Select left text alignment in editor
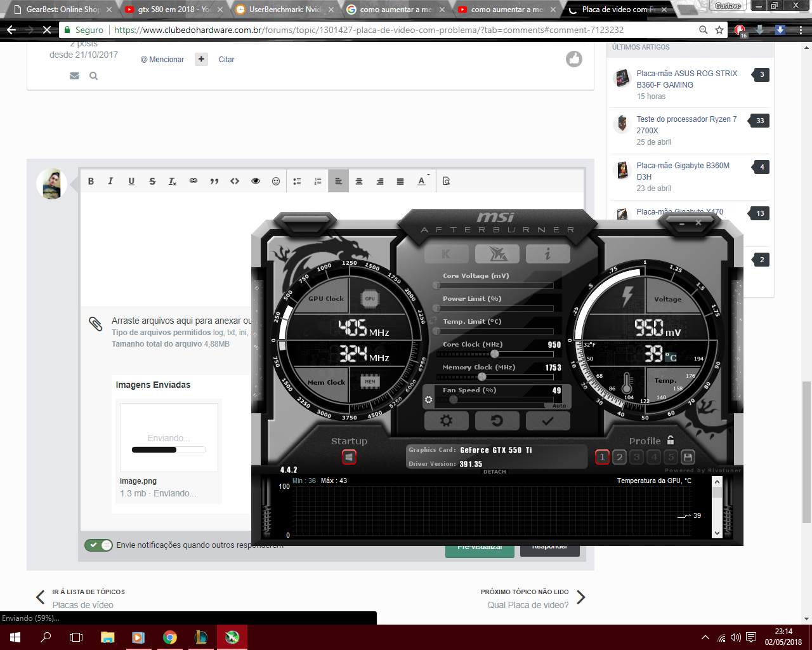The image size is (812, 650). pyautogui.click(x=338, y=182)
